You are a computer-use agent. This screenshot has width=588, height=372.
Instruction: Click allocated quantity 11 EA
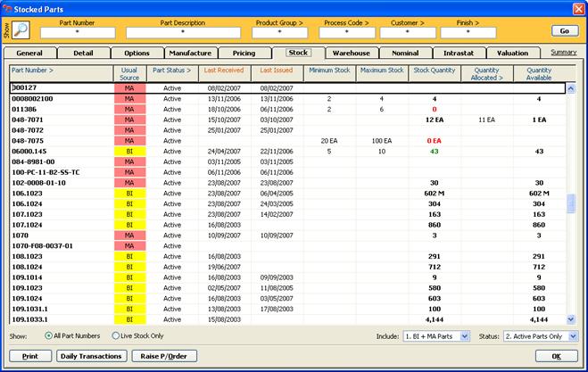(487, 120)
